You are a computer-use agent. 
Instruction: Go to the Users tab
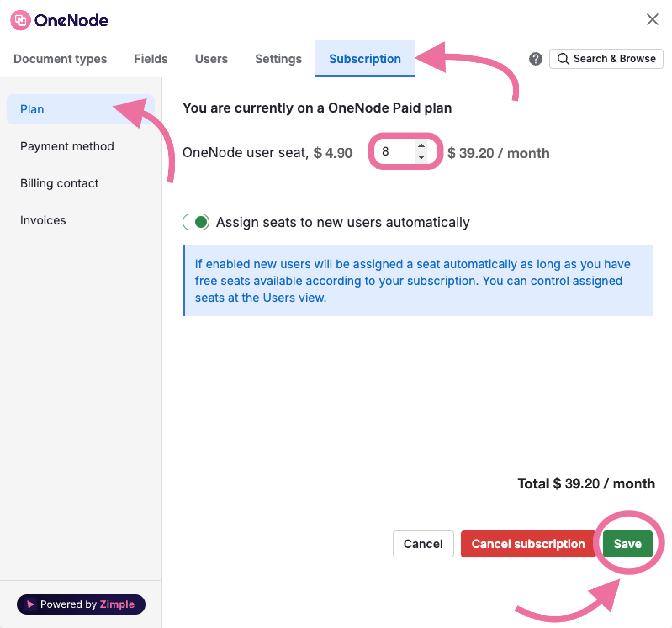(212, 59)
